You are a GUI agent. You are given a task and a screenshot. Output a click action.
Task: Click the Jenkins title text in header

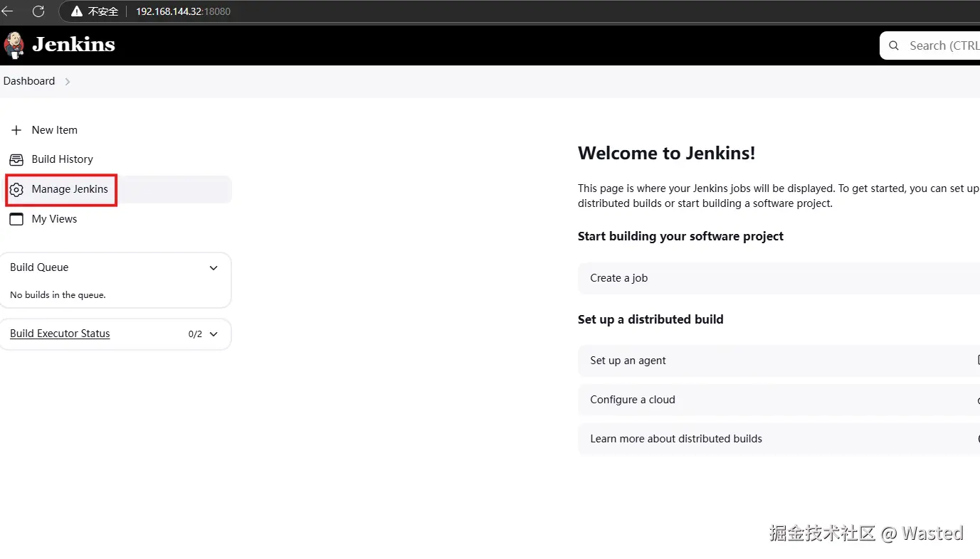click(x=74, y=44)
